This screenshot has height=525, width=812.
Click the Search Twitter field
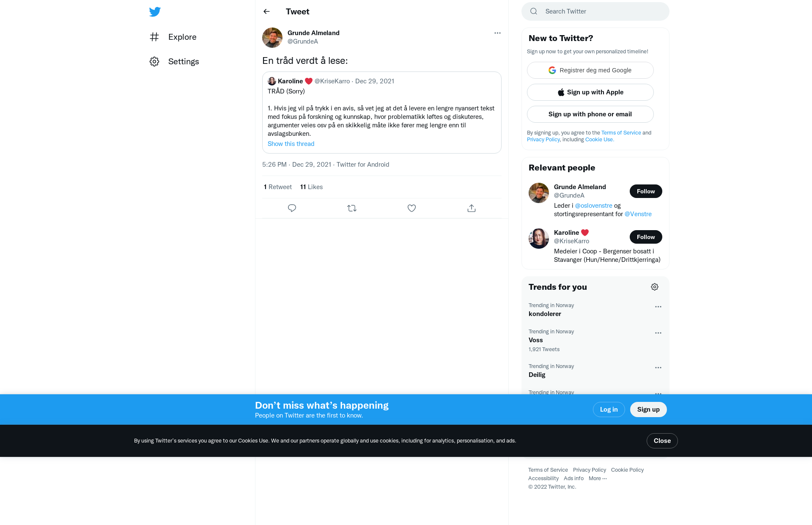point(595,11)
